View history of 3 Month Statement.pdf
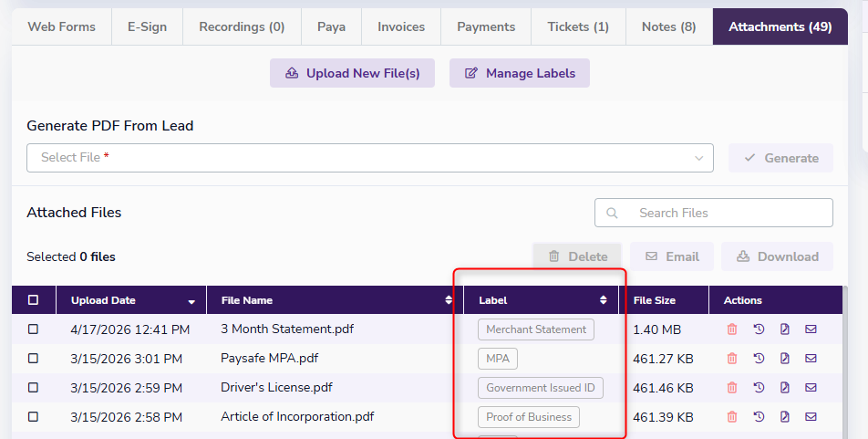Viewport: 868px width, 439px height. 759,329
